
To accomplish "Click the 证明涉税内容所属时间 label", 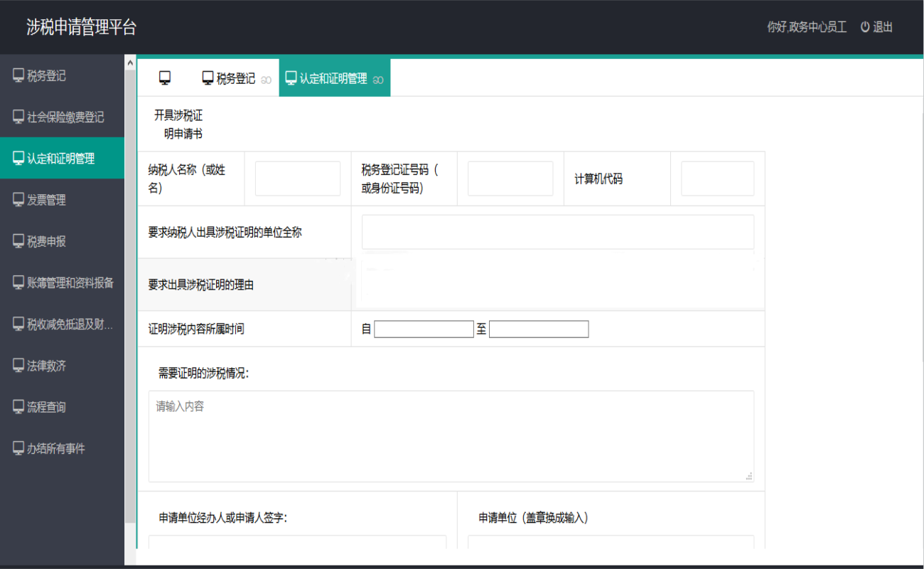I will 196,329.
